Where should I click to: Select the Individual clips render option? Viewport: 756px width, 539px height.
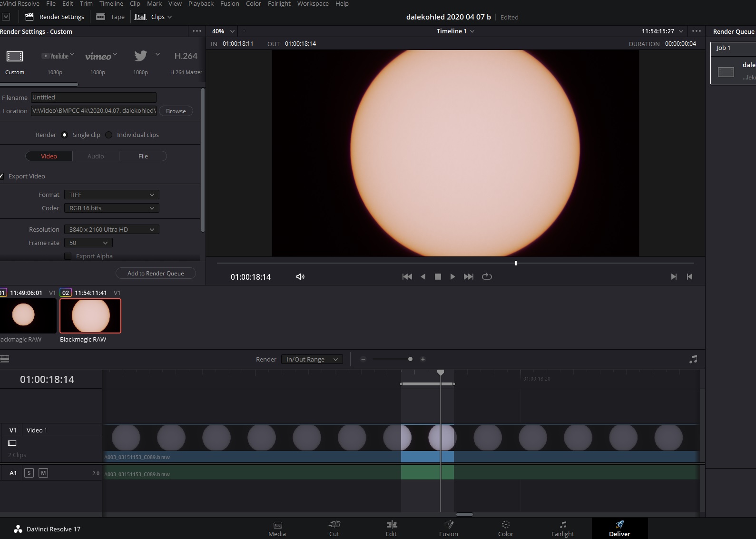click(109, 135)
